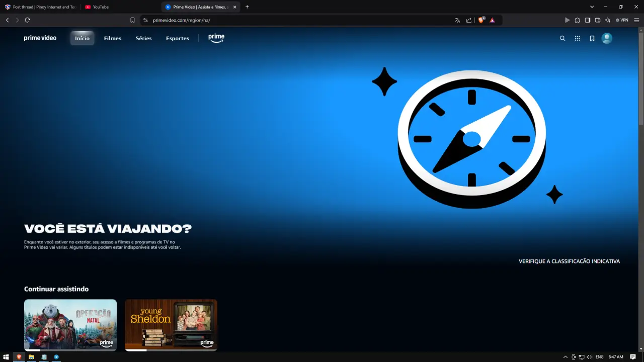Open the watchlist bookmark icon
Viewport: 644px width, 362px height.
tap(592, 38)
